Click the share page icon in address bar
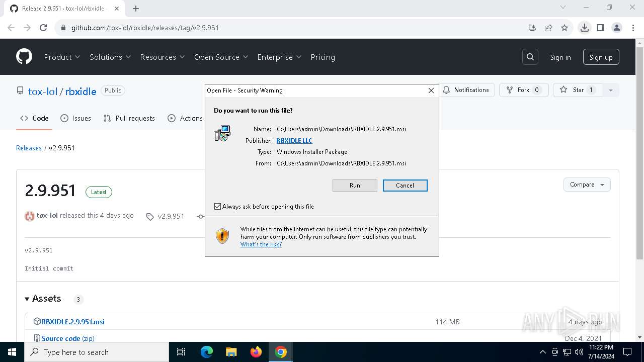 pos(548,28)
